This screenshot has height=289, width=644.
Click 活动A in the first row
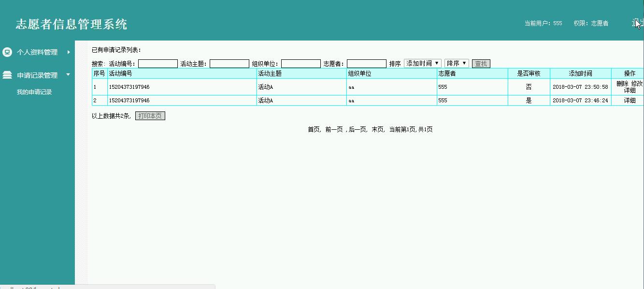click(x=265, y=87)
